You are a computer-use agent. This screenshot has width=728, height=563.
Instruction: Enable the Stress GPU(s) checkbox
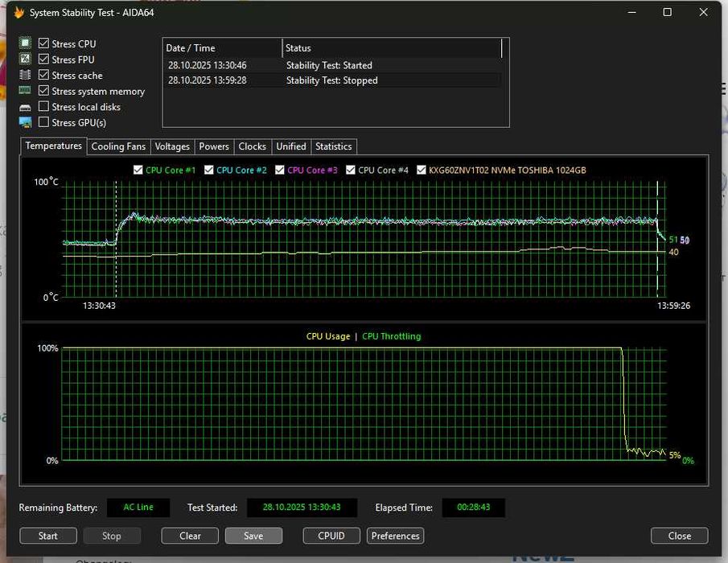(x=43, y=122)
